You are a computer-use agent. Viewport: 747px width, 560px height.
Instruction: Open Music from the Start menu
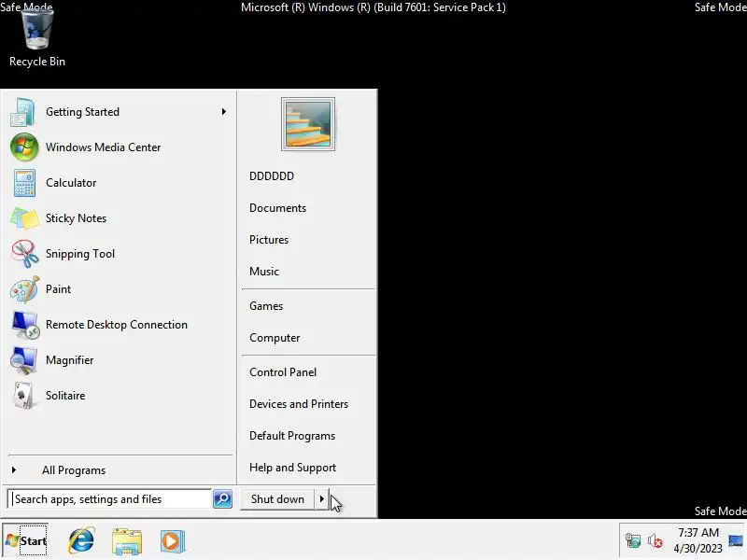(264, 272)
